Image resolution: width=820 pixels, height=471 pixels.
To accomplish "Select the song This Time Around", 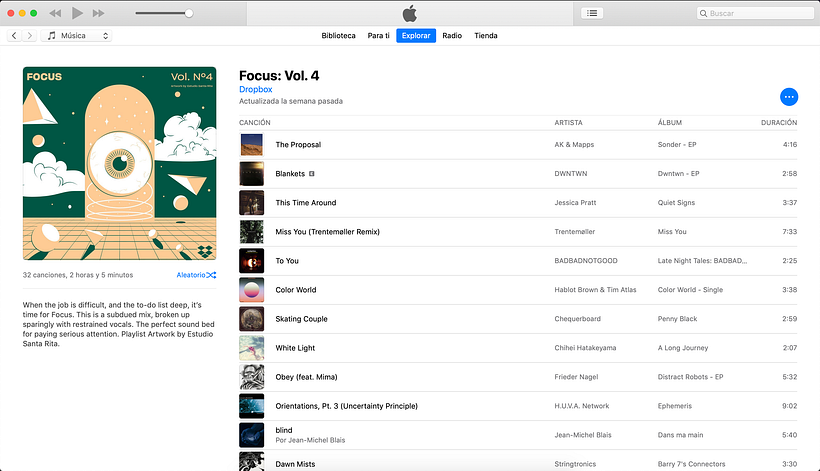I will click(x=306, y=203).
